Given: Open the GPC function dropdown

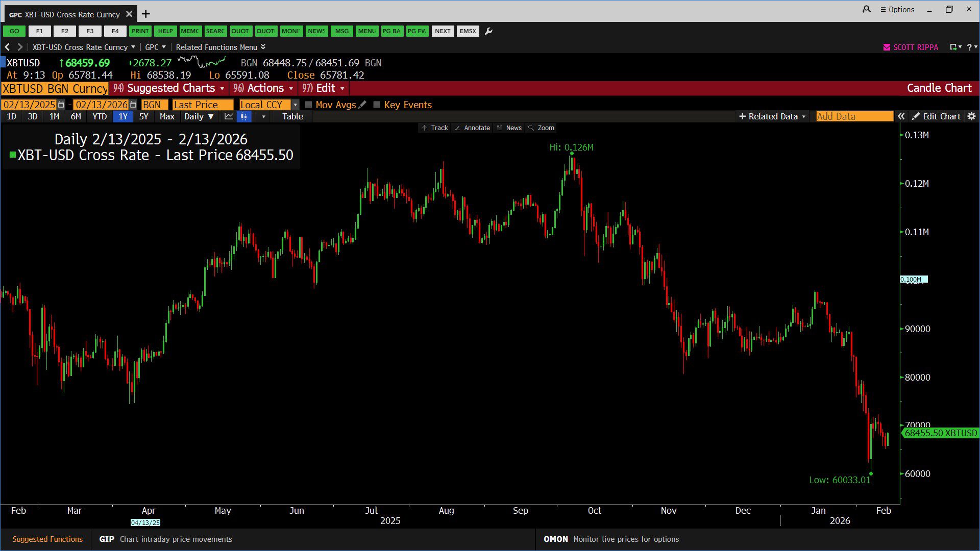Looking at the screenshot, I should point(155,47).
